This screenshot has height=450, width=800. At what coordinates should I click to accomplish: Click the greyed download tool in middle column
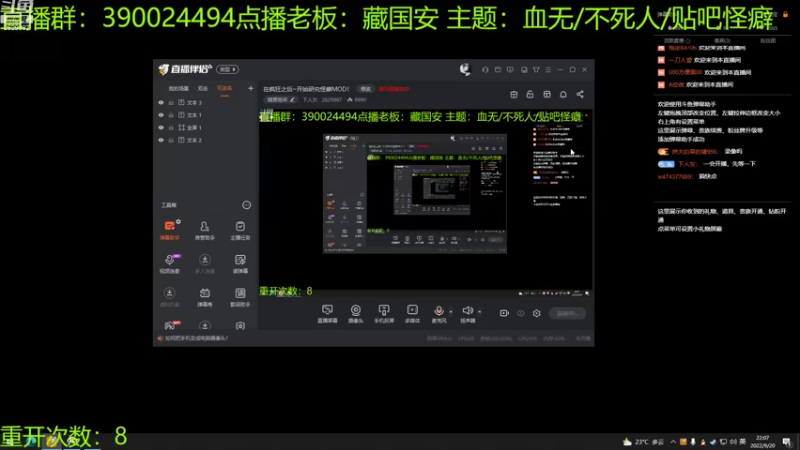205,263
